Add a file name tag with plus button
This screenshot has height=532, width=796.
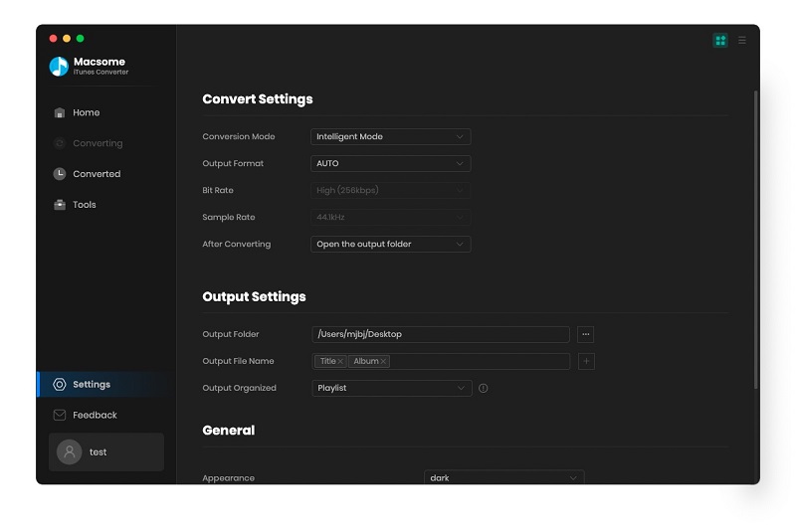pyautogui.click(x=586, y=362)
